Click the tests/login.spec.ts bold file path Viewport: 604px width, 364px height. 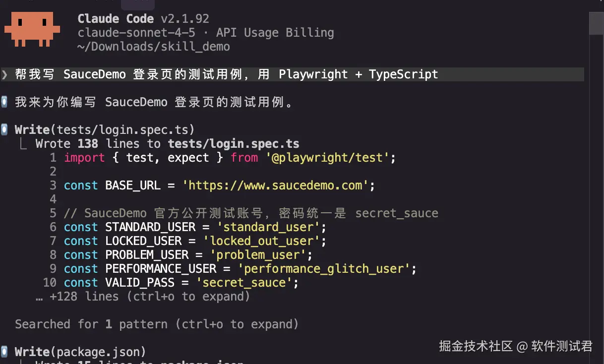pos(234,144)
